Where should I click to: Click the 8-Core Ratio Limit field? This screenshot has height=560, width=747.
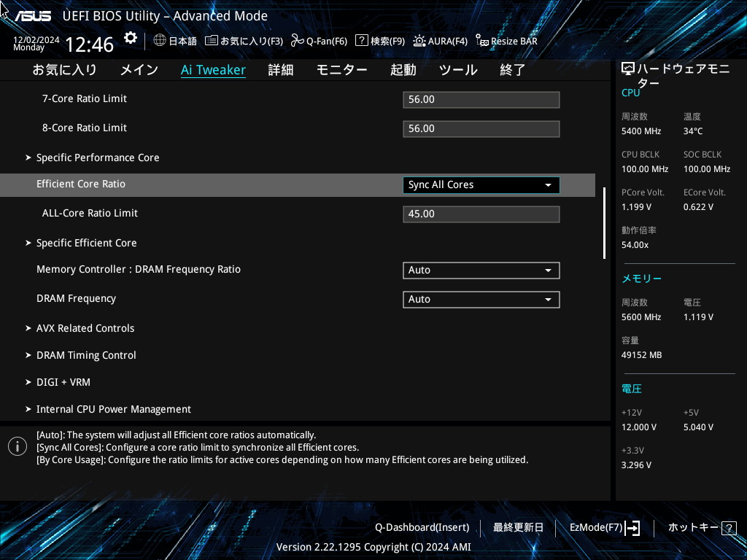481,128
